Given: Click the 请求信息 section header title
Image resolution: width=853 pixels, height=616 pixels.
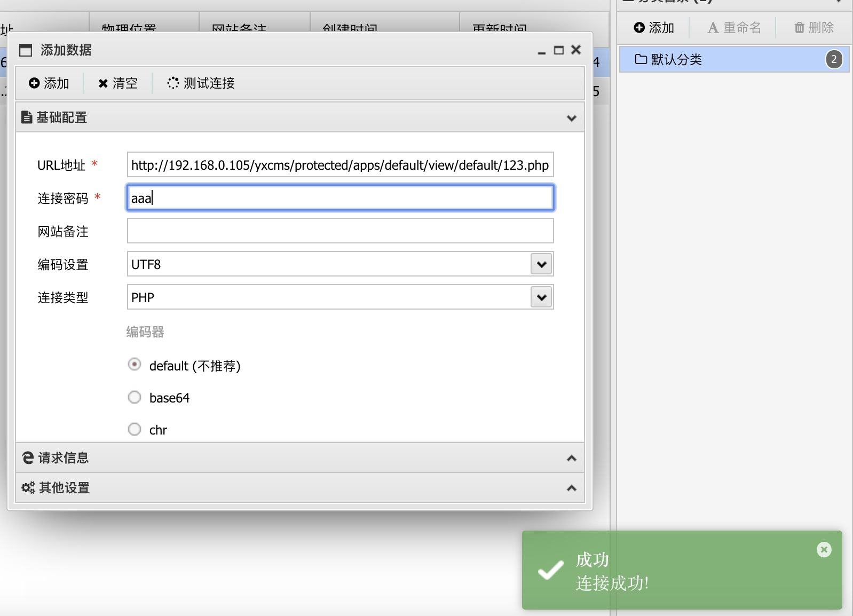Looking at the screenshot, I should [64, 458].
